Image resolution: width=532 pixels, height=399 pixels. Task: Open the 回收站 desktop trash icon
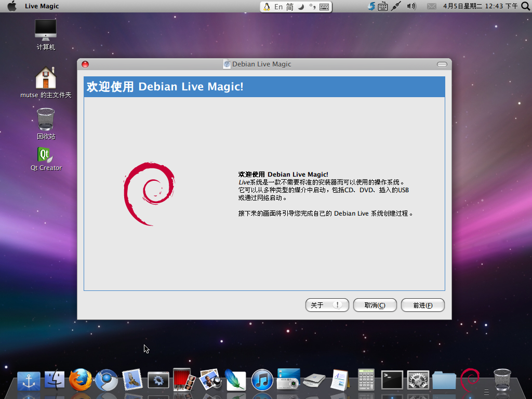[46, 124]
